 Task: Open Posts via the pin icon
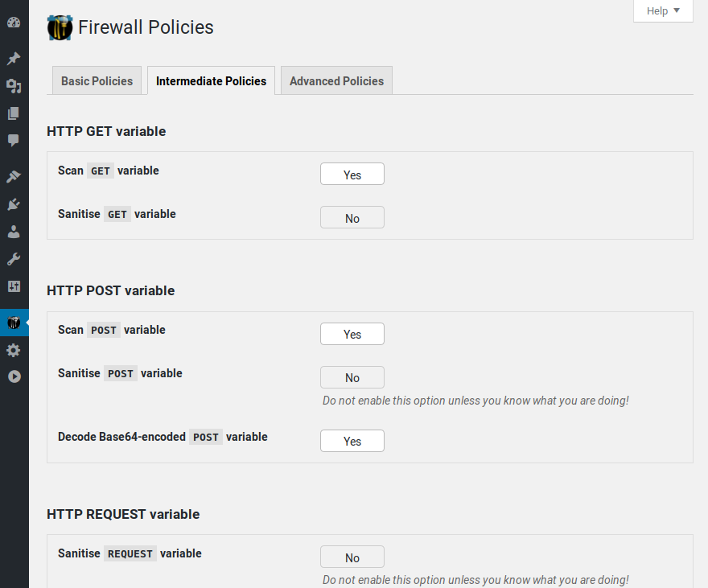click(x=14, y=59)
